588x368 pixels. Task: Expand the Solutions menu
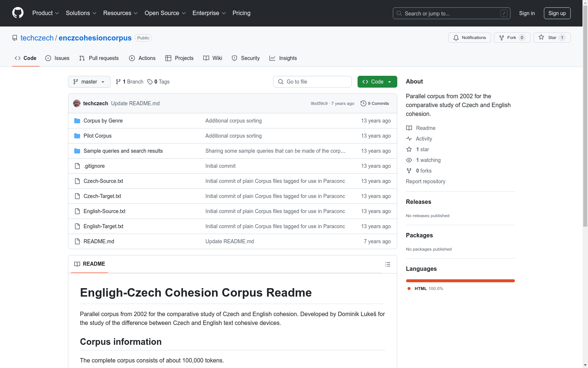[x=81, y=13]
